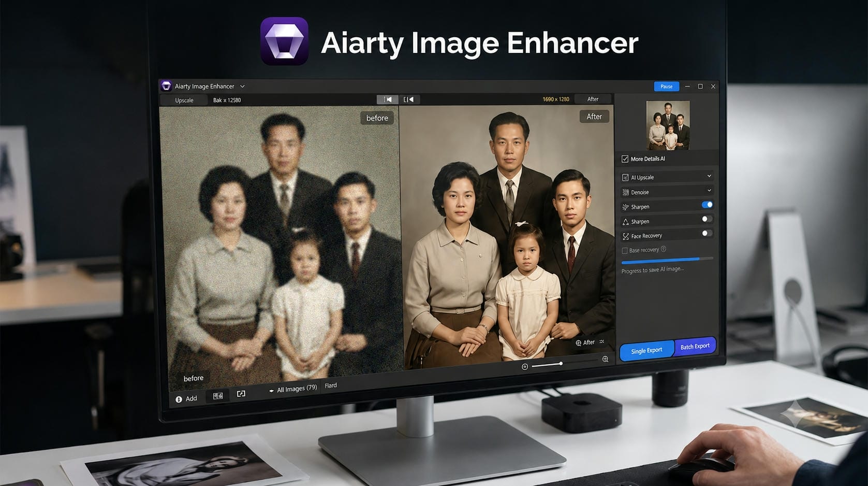Open the All Images (79) dropdown
Screen dimensions: 868x486
click(293, 389)
